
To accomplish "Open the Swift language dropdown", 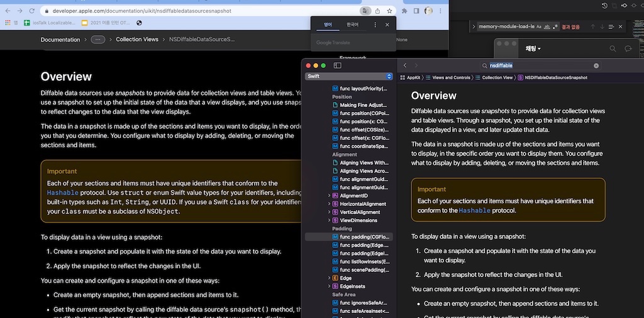I will [349, 76].
